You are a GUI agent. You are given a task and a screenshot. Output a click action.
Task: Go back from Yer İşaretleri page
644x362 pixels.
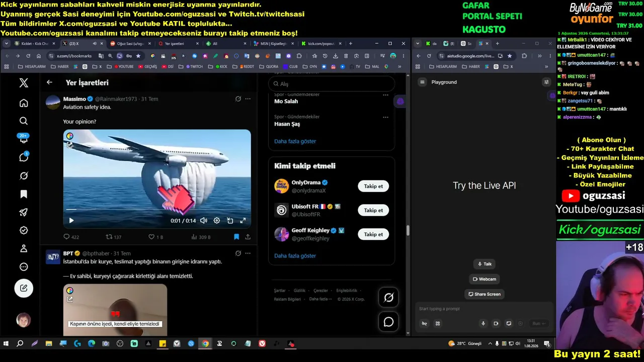pyautogui.click(x=49, y=82)
